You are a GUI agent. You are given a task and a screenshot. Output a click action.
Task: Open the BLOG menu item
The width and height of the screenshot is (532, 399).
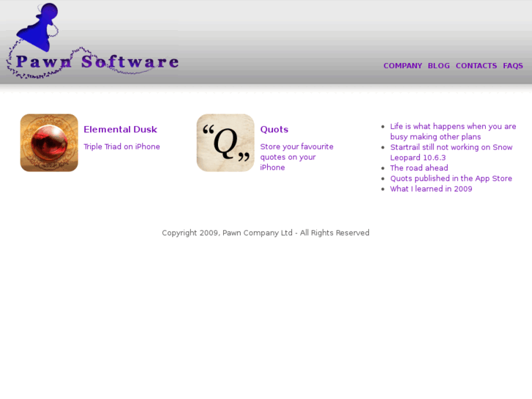[438, 66]
